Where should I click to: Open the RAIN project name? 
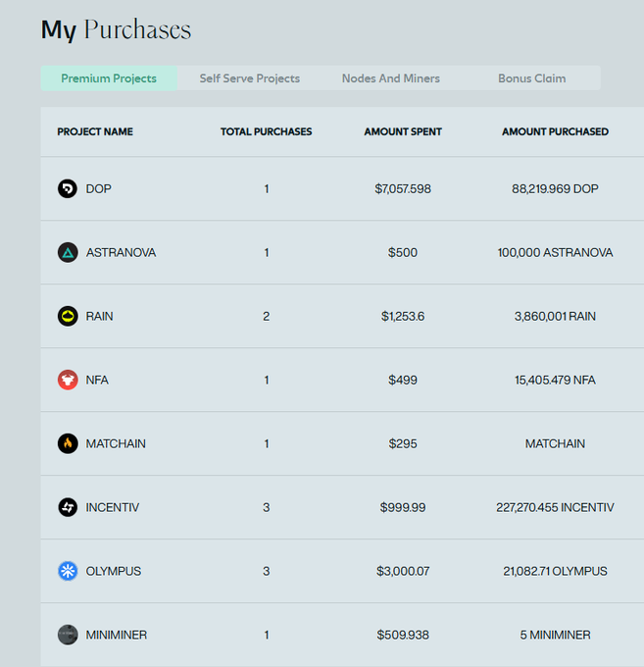[x=99, y=317]
